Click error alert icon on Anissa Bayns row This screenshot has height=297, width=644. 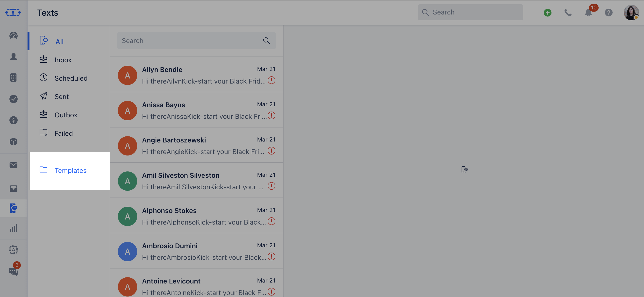tap(272, 116)
